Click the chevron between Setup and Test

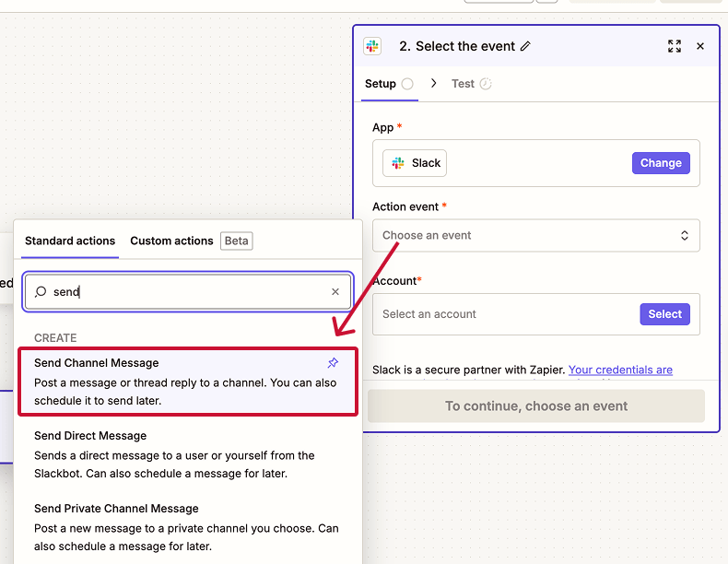click(x=434, y=83)
